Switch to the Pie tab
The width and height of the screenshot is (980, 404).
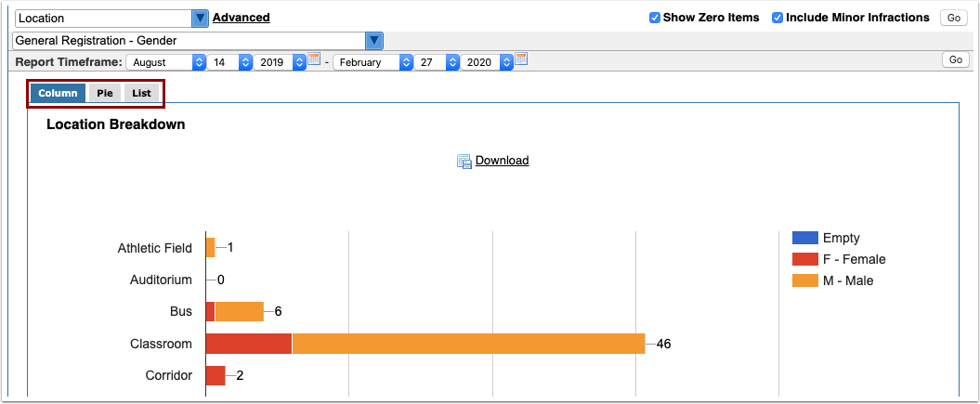(104, 94)
